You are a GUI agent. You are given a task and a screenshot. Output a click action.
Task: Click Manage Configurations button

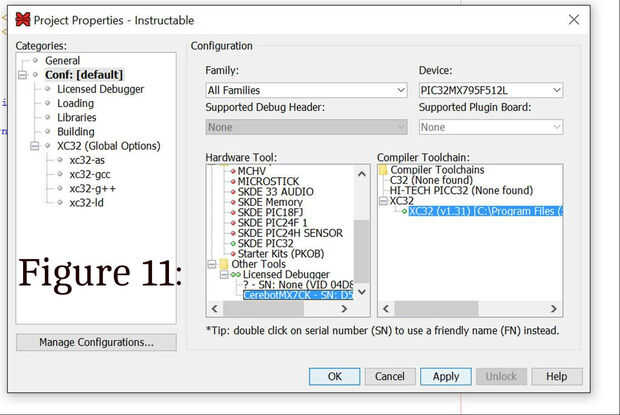click(x=96, y=342)
